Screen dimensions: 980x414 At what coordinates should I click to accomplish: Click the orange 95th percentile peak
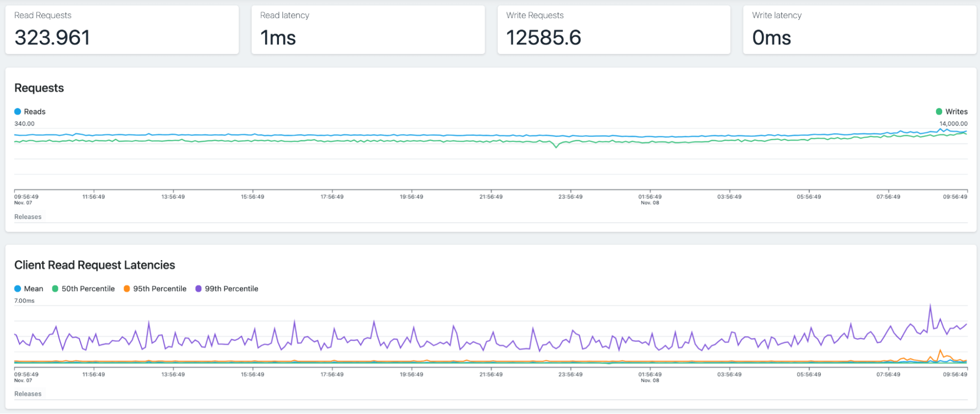point(940,350)
